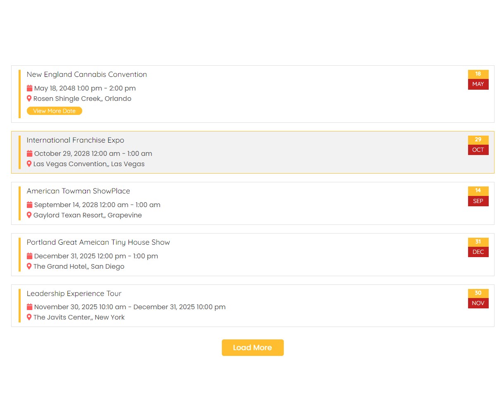Click date text November 30, 2025 10:10 am
The image size is (504, 420).
[x=80, y=307]
